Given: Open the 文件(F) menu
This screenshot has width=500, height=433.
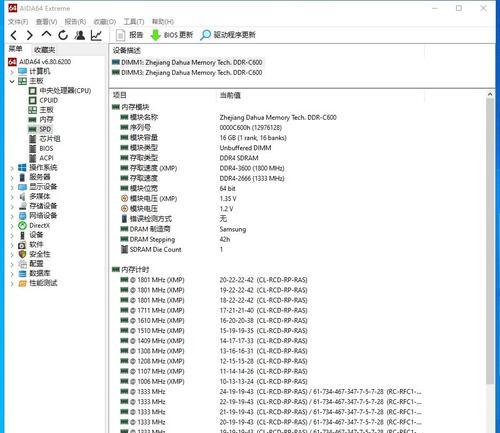Looking at the screenshot, I should (x=18, y=22).
